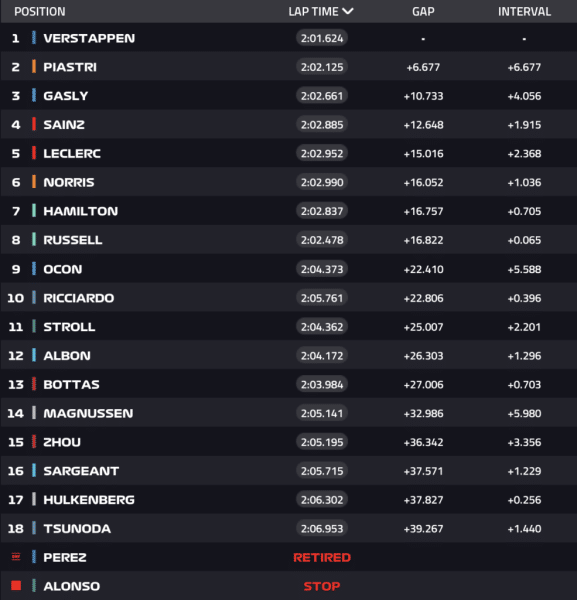Open driver name NORRIS
The width and height of the screenshot is (577, 600).
pyautogui.click(x=69, y=182)
